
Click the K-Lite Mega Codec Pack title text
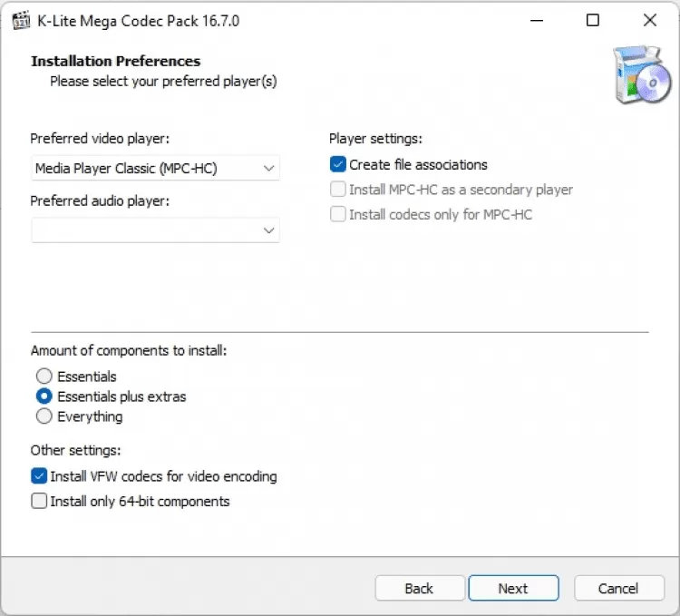coord(139,20)
